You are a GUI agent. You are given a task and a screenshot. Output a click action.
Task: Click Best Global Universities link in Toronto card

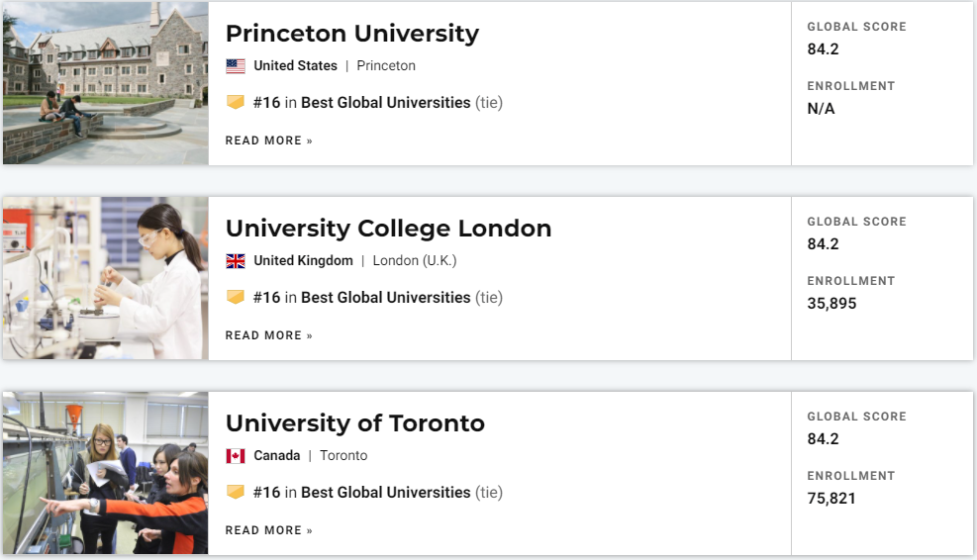pyautogui.click(x=385, y=493)
